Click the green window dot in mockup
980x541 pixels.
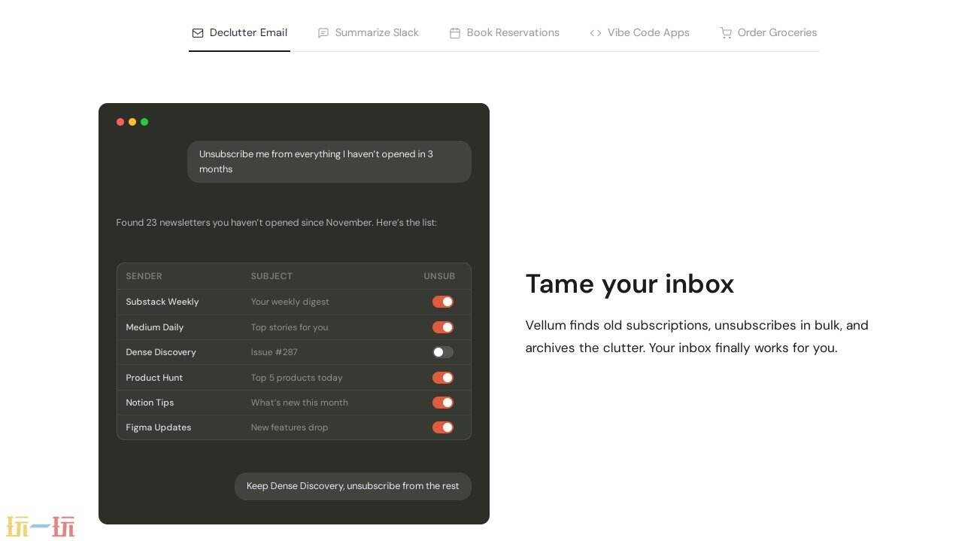[144, 122]
